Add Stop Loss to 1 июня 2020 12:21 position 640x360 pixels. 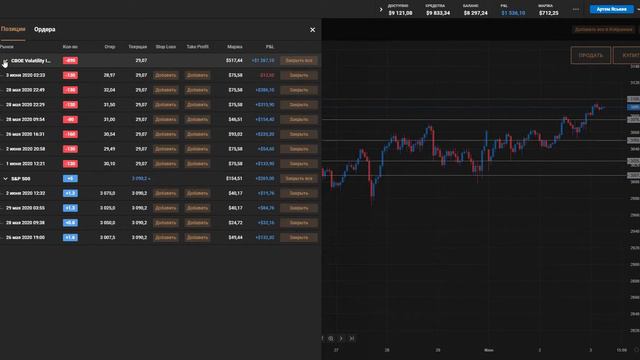165,164
